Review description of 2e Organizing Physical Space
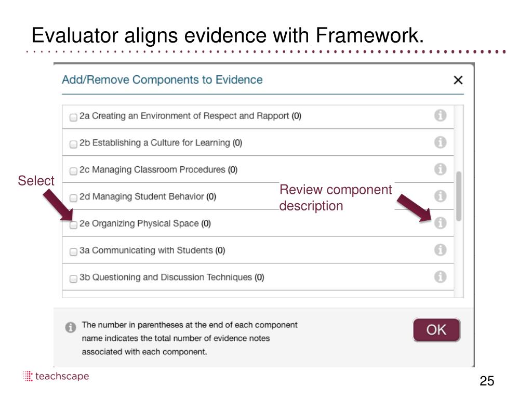Screen dimensions: 532x399 [x=440, y=223]
